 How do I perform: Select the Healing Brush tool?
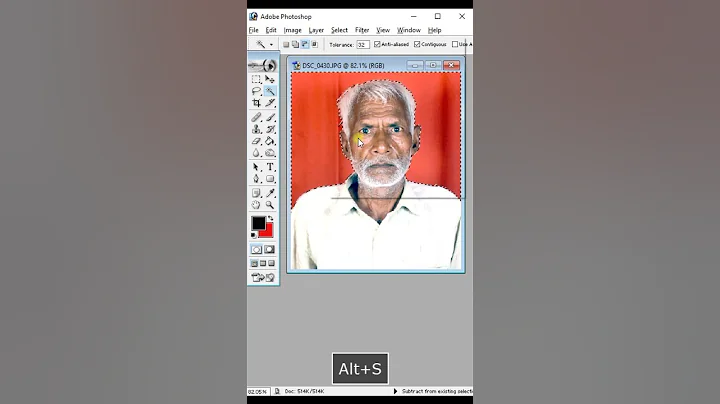(256, 118)
